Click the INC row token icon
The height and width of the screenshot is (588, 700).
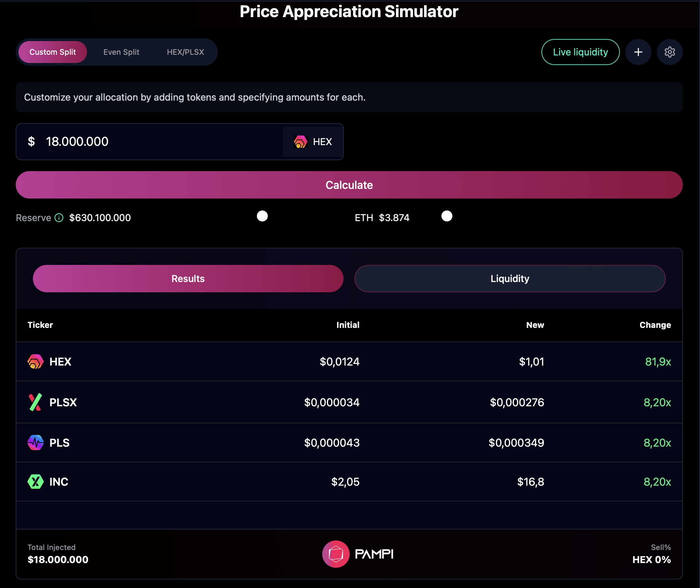[35, 482]
